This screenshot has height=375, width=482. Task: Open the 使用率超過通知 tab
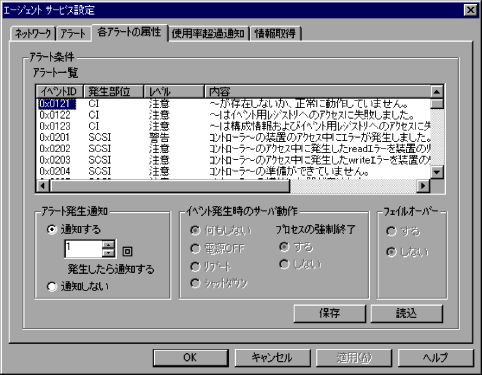(x=208, y=34)
